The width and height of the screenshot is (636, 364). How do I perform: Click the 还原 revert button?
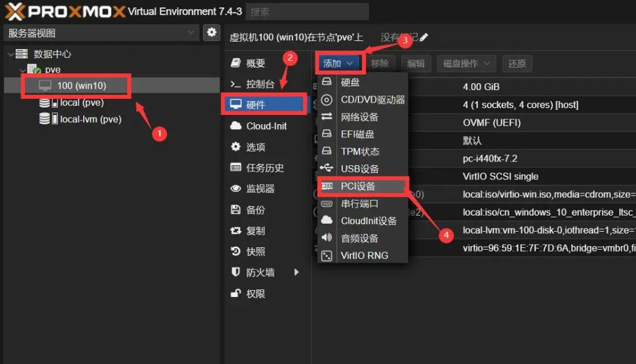point(517,63)
